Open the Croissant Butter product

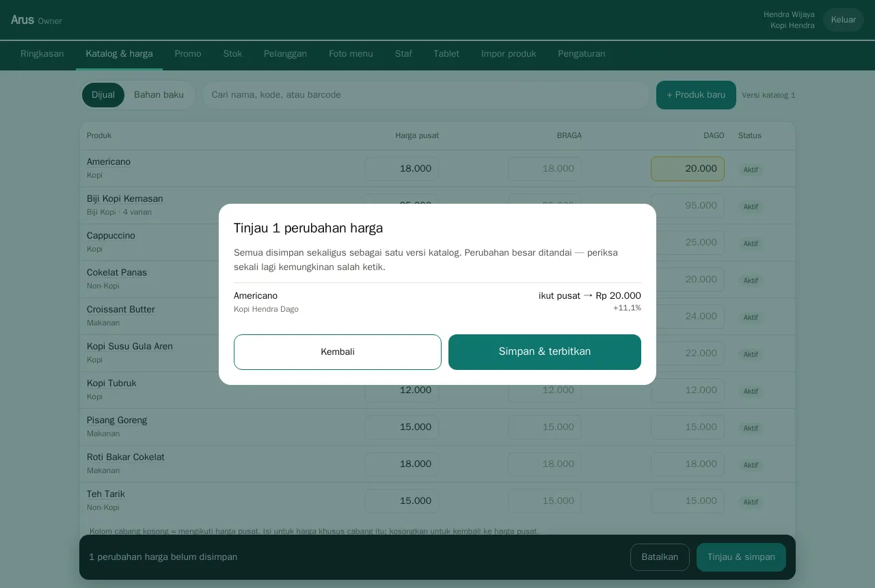pyautogui.click(x=121, y=310)
